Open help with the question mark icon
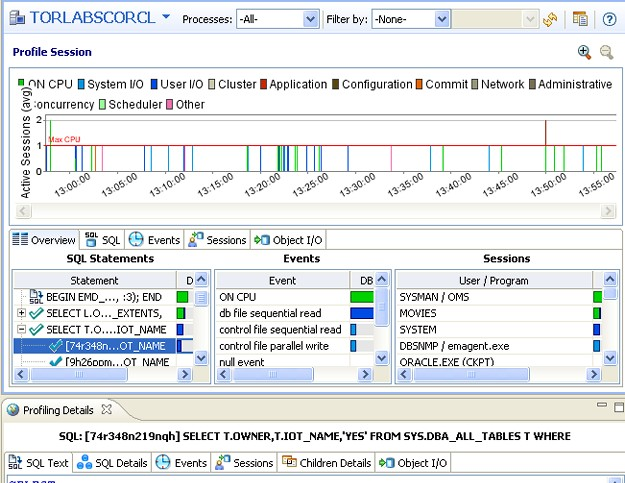This screenshot has width=625, height=483. (x=609, y=19)
